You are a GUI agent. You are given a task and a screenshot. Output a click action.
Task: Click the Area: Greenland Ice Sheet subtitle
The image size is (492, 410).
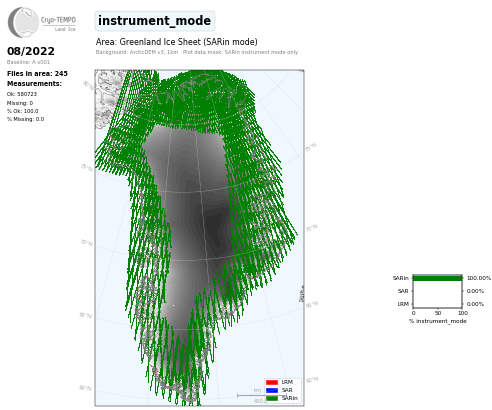click(x=176, y=42)
